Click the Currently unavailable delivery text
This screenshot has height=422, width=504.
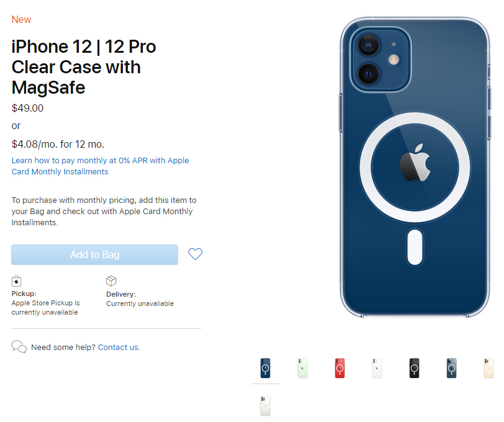(140, 303)
